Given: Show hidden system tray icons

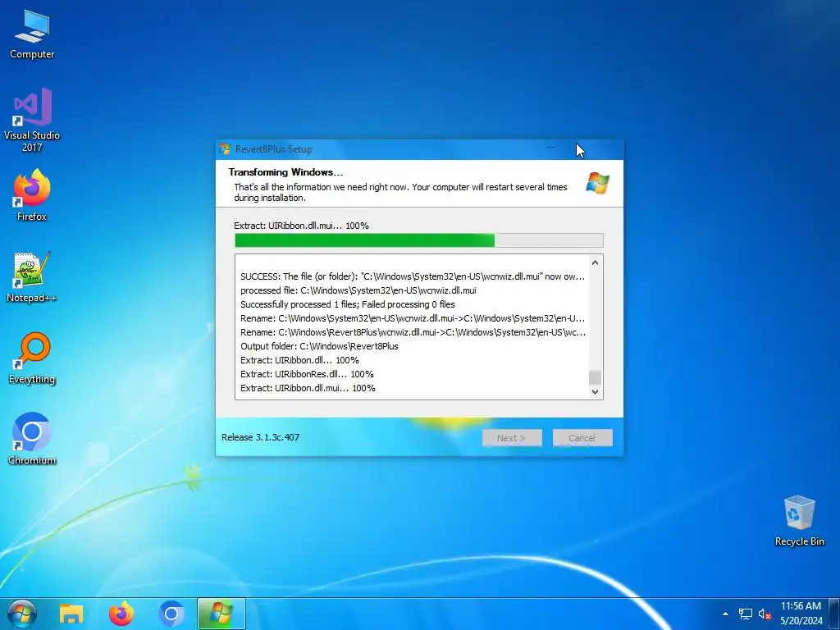Looking at the screenshot, I should [725, 614].
